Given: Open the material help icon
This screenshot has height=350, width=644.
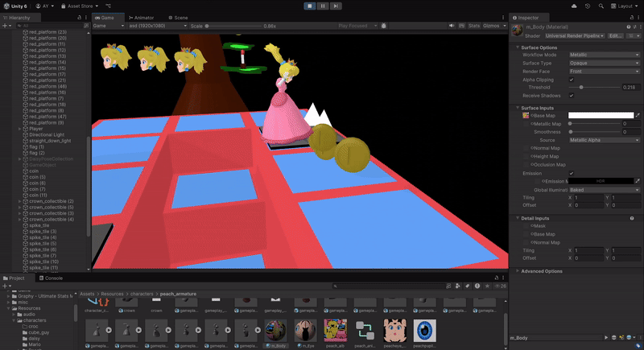Looking at the screenshot, I should pyautogui.click(x=629, y=27).
